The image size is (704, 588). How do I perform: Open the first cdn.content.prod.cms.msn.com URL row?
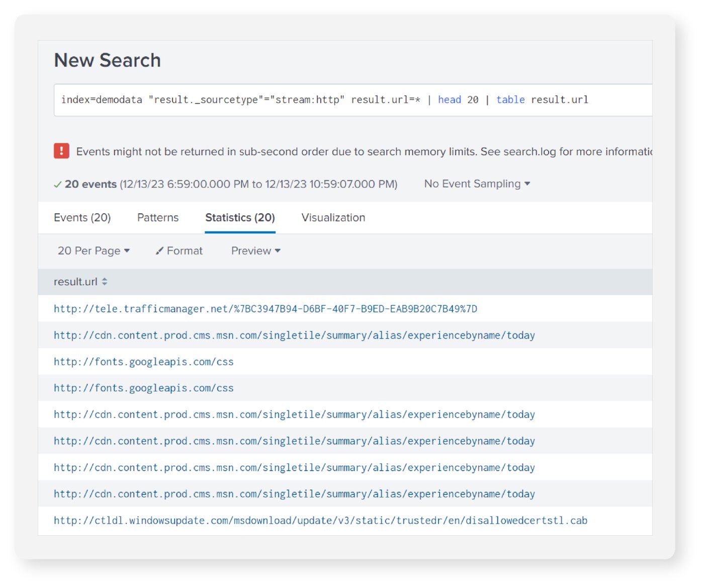pyautogui.click(x=294, y=335)
